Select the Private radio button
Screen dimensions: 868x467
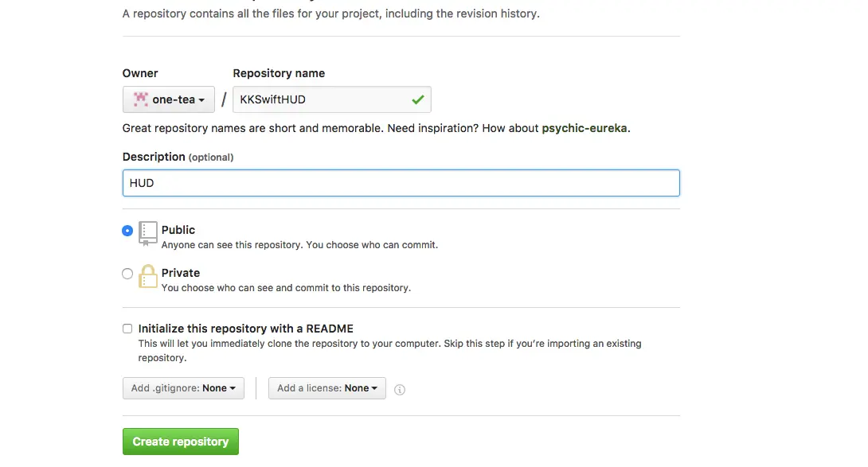point(127,274)
